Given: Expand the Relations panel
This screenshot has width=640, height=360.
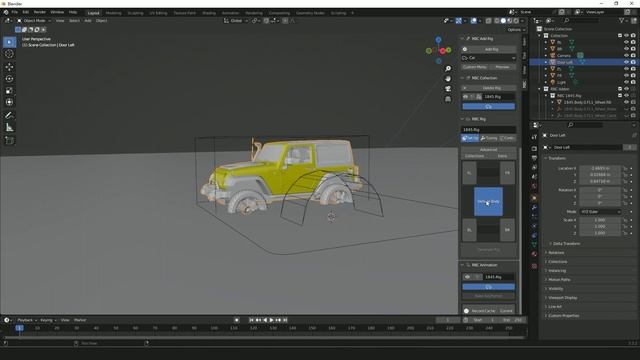Looking at the screenshot, I should coord(556,253).
